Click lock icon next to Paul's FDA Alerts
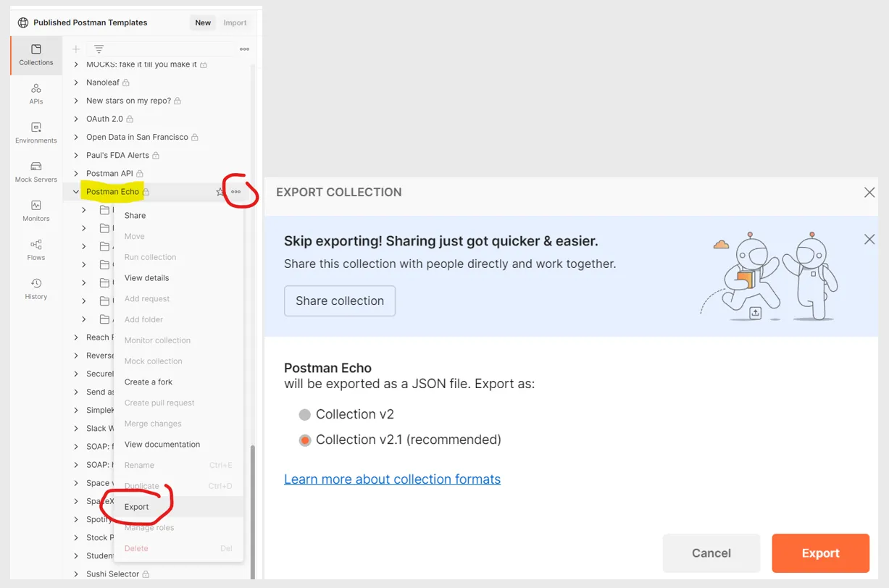The image size is (889, 588). [x=156, y=156]
